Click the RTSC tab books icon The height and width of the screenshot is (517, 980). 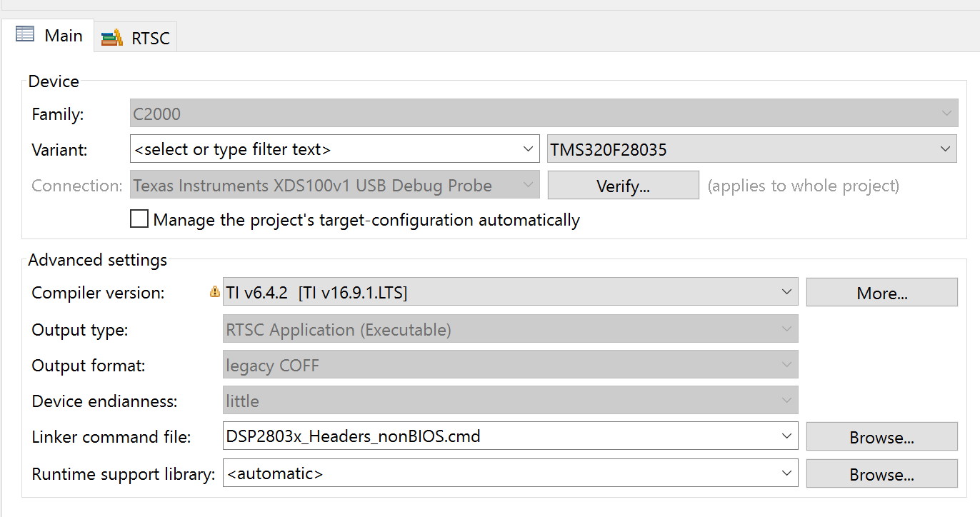(x=112, y=37)
